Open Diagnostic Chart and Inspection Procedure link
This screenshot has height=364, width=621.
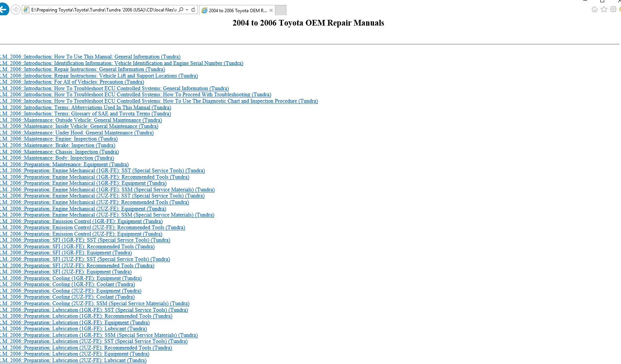coord(159,101)
